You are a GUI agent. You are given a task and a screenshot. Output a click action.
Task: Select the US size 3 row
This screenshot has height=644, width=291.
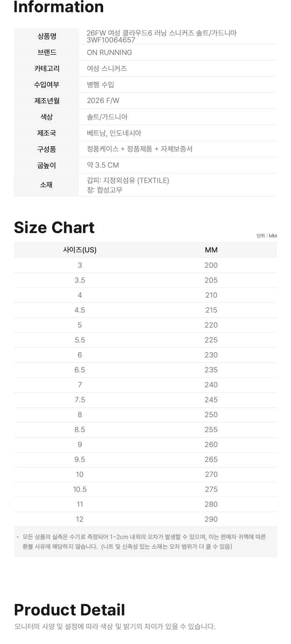click(145, 265)
